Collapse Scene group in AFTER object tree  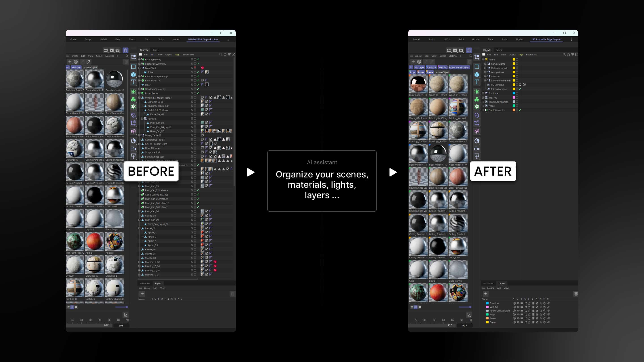[x=483, y=59]
